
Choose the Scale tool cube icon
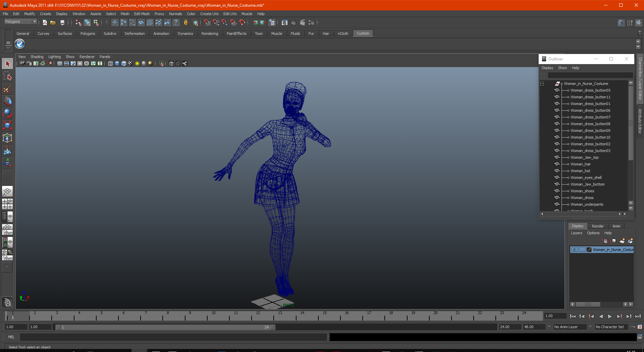[x=7, y=125]
